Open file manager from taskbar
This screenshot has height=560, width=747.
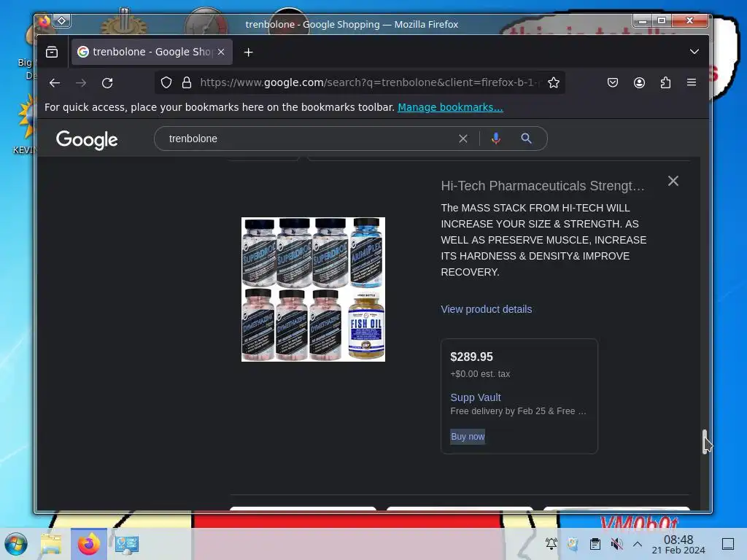click(51, 544)
